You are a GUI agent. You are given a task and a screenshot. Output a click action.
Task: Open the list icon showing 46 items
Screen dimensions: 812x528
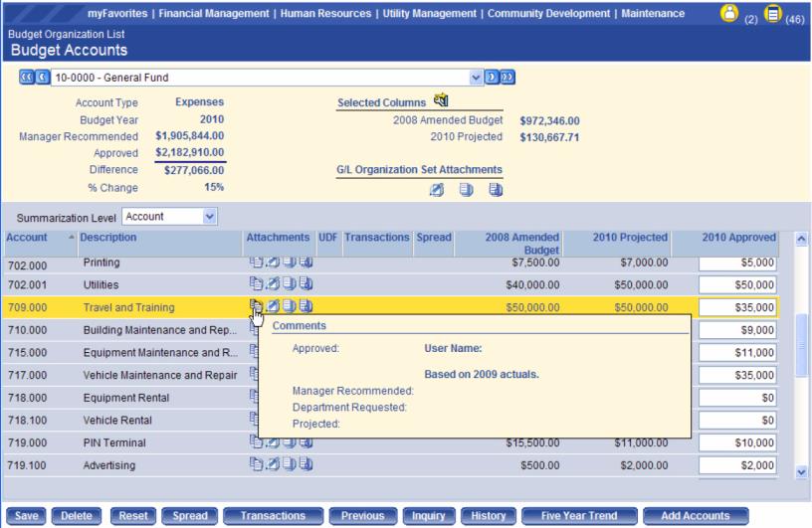tap(772, 14)
